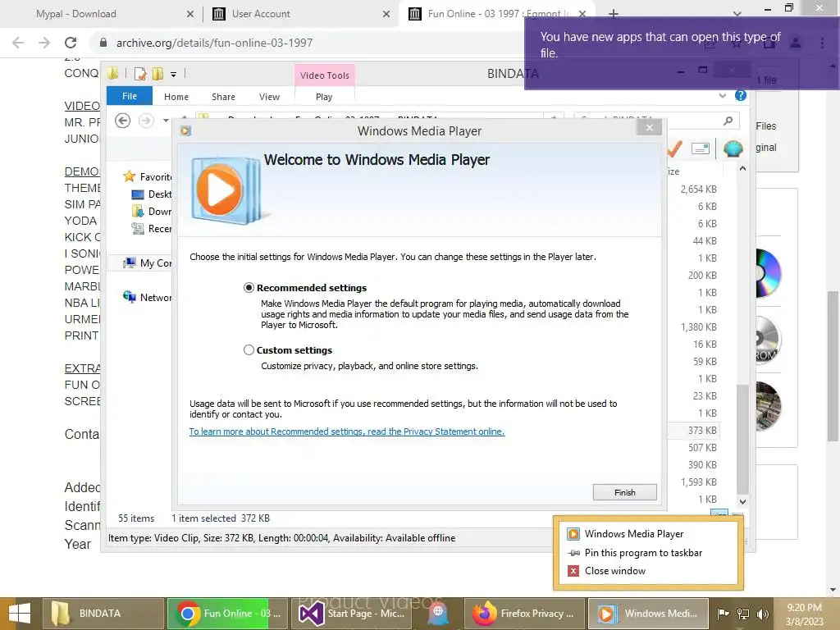Close the Mypal - Download tab
The height and width of the screenshot is (630, 840).
pos(189,14)
